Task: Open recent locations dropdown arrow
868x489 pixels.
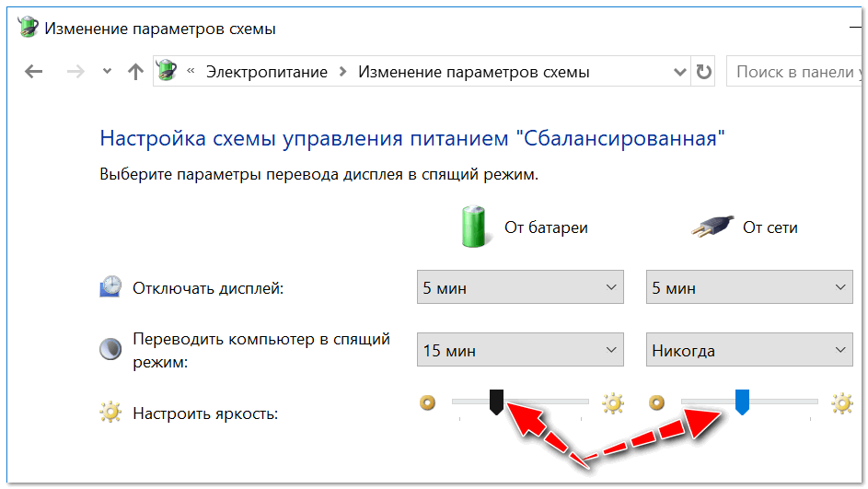Action: click(x=107, y=72)
